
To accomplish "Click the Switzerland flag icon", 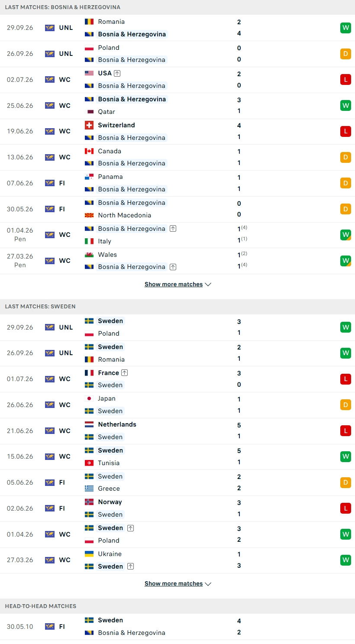I will [x=89, y=125].
